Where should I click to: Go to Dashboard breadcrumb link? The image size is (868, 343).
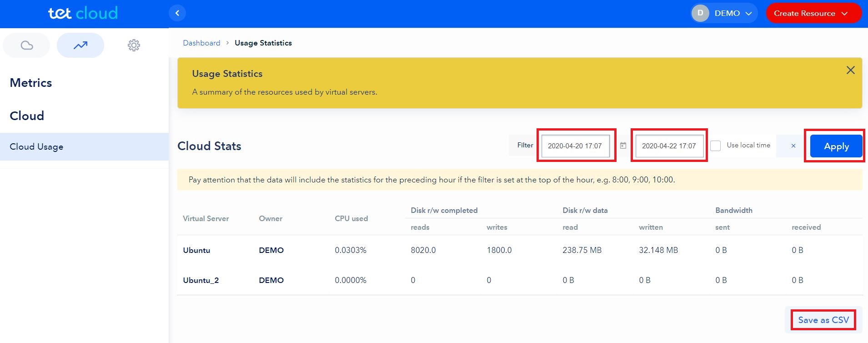pyautogui.click(x=201, y=43)
